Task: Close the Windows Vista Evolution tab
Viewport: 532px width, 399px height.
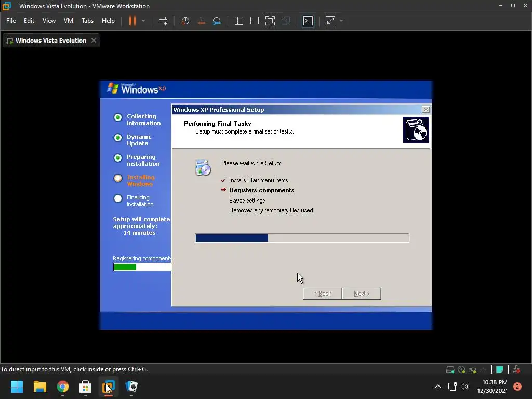Action: (x=94, y=41)
